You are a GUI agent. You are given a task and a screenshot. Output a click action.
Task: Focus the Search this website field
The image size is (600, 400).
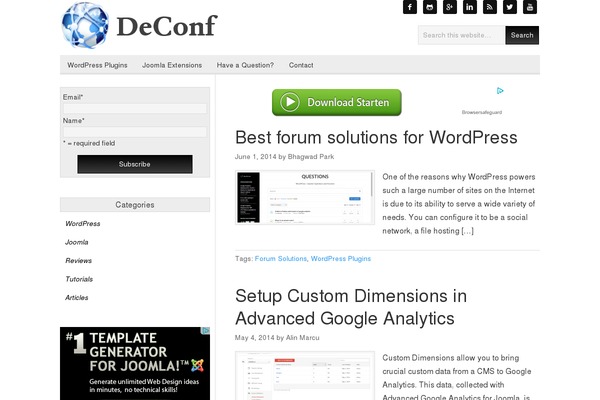point(461,35)
